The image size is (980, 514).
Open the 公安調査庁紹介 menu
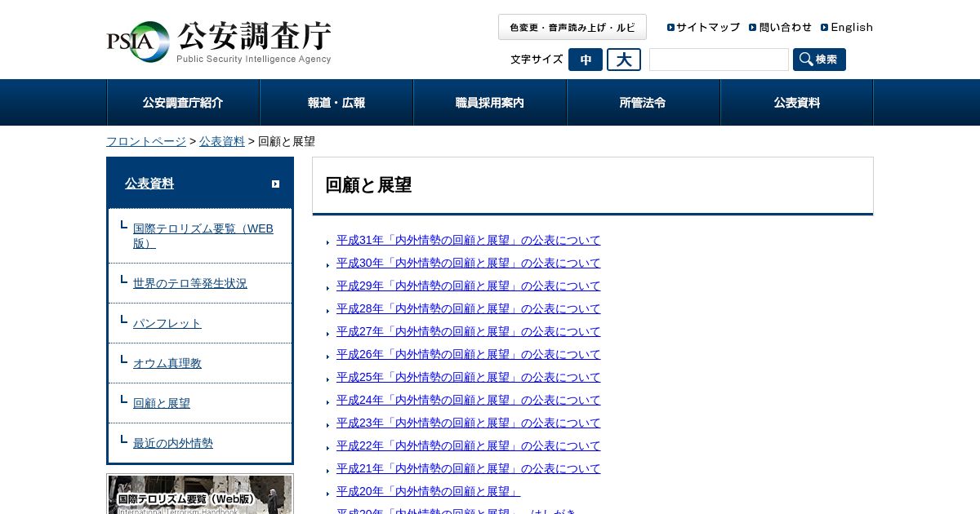click(x=183, y=103)
